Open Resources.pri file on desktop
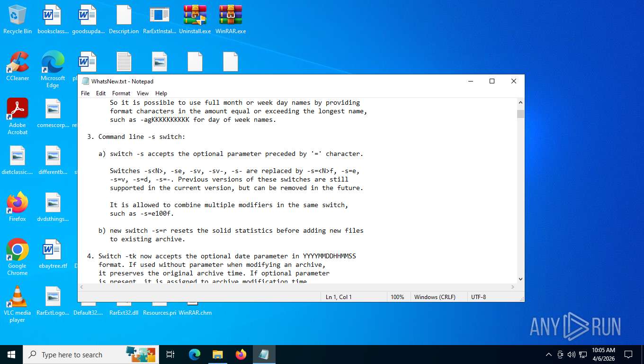The image size is (644, 364). (x=160, y=309)
